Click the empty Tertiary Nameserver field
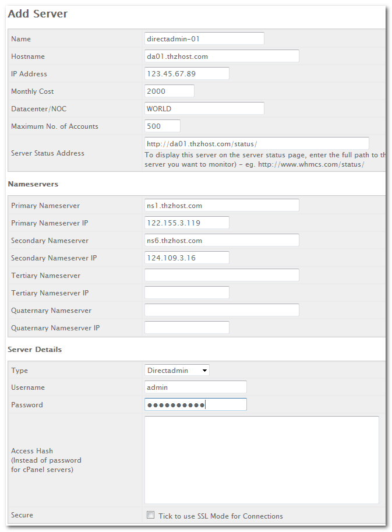Viewport: 392px width, 532px height. 221,275
